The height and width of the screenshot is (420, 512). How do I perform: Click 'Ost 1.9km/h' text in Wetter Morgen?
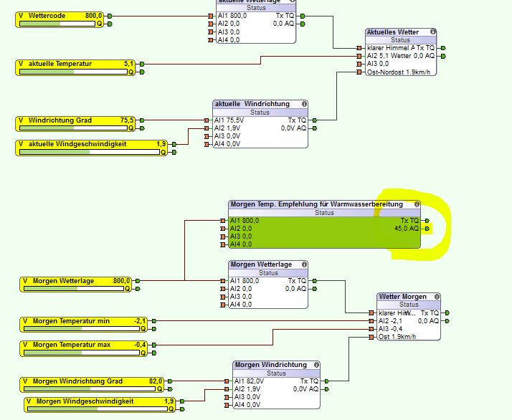(x=397, y=337)
